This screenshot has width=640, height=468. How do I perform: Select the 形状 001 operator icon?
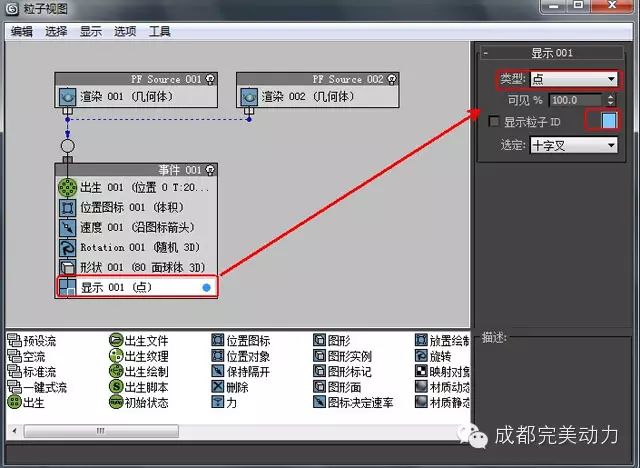(67, 268)
